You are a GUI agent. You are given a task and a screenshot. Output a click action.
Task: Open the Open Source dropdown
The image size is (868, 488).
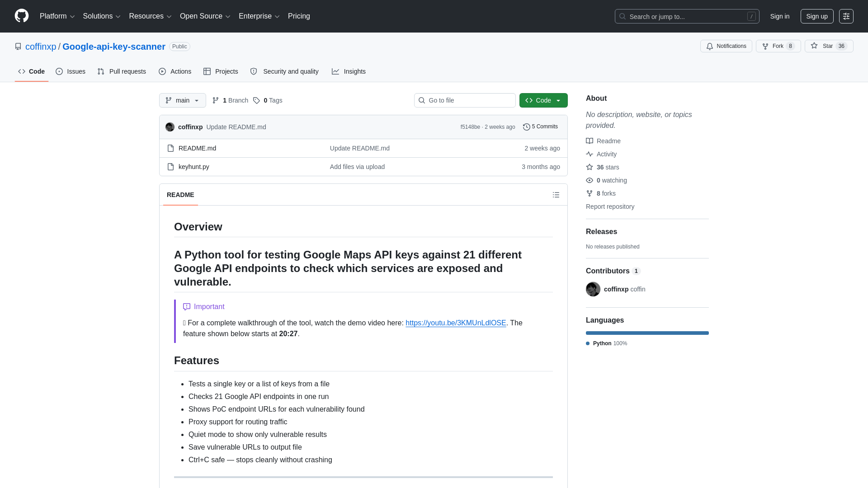pos(205,16)
